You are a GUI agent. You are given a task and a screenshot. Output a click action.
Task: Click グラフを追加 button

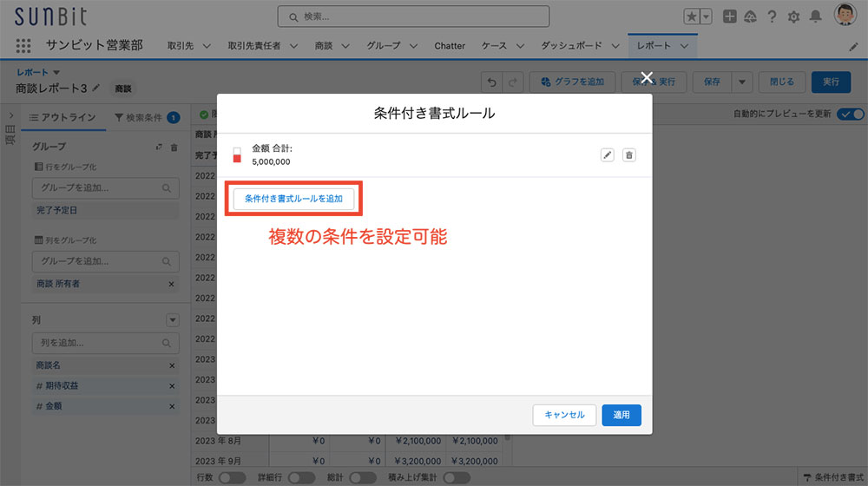(x=572, y=82)
